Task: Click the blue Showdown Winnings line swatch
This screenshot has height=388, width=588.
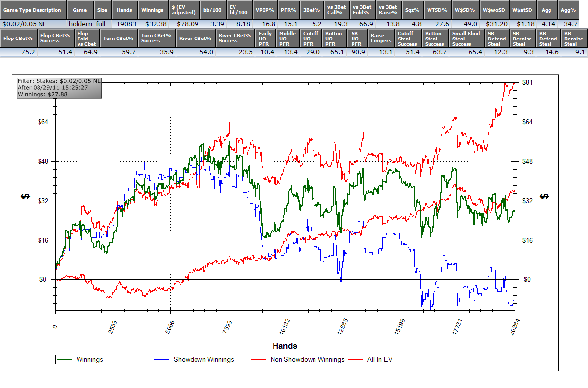Action: tap(161, 359)
